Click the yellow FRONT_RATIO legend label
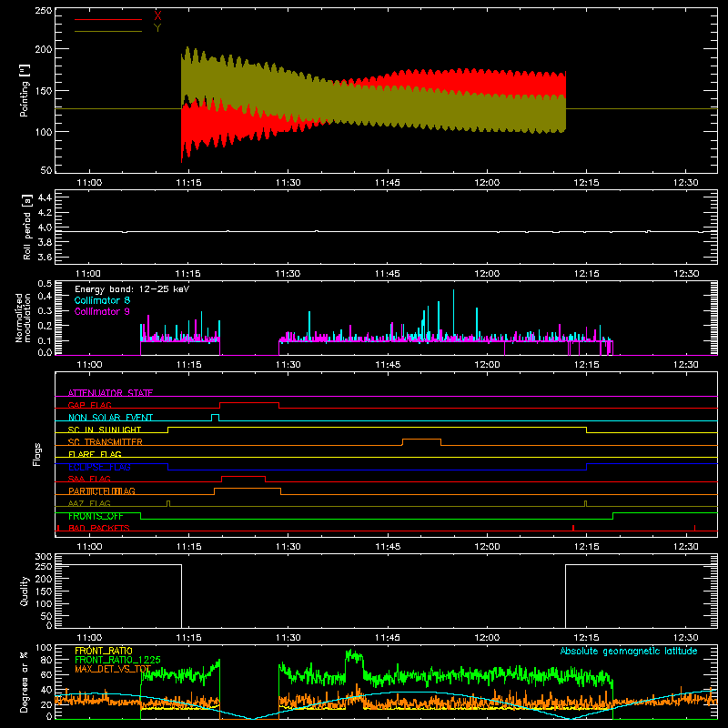 click(104, 651)
